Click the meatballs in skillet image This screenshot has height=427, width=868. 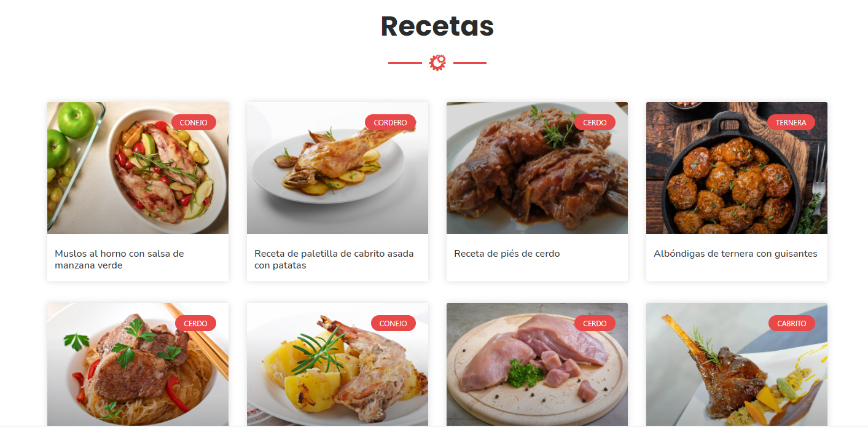[737, 168]
